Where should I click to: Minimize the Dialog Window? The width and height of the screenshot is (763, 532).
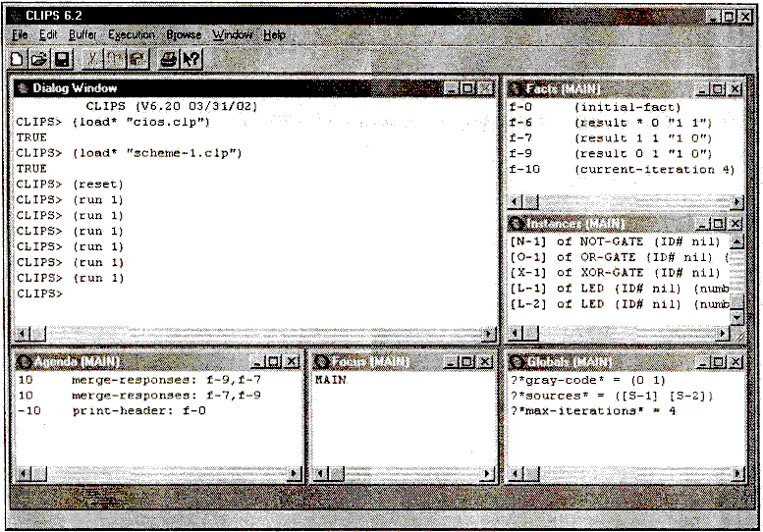(x=451, y=89)
